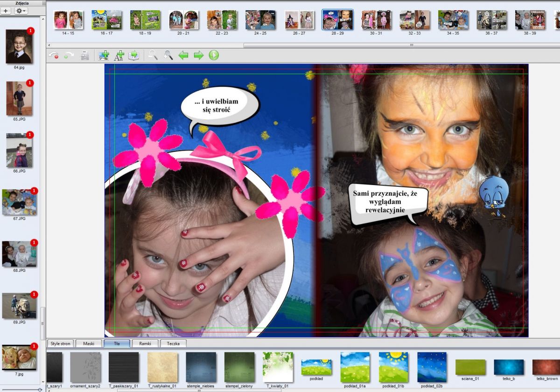Viewport: 560px width, 392px height.
Task: Go to next spread with right green arrow
Action: [198, 55]
